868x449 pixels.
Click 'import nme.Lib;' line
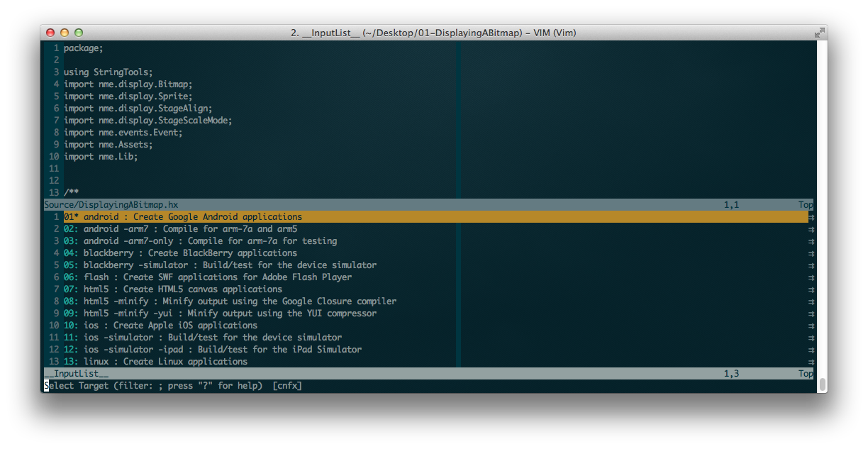101,157
